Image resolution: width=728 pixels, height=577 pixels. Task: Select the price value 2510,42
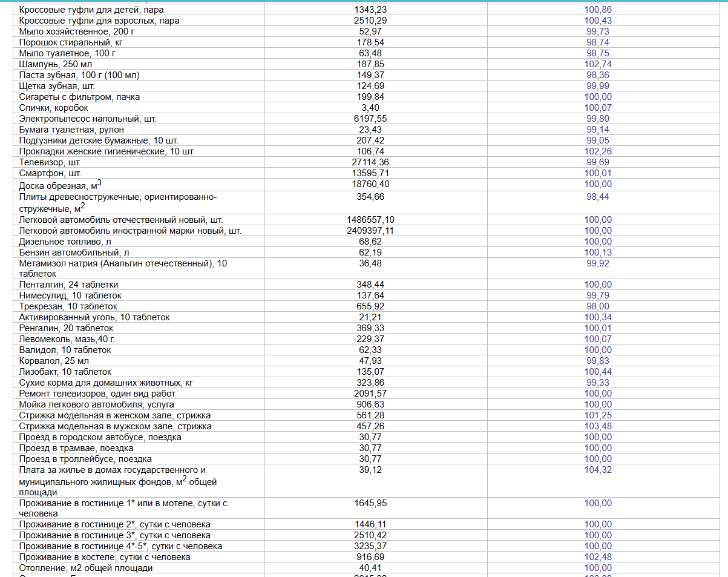[372, 535]
